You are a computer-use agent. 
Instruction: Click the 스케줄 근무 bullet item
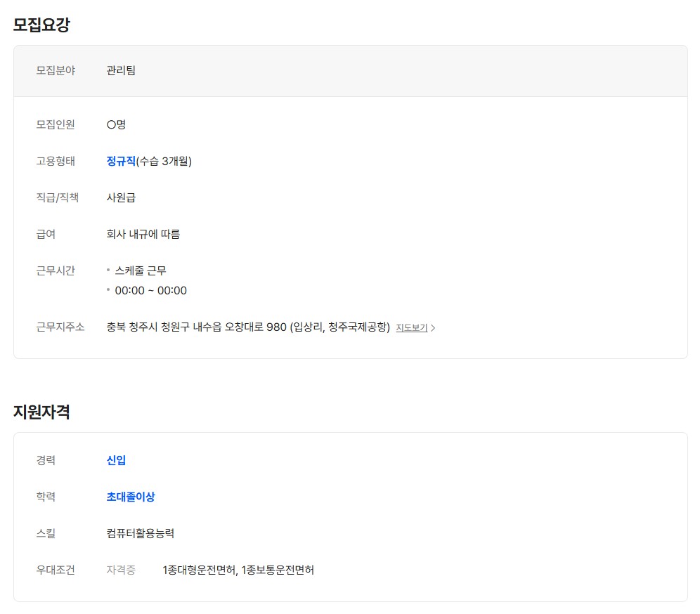(x=141, y=270)
